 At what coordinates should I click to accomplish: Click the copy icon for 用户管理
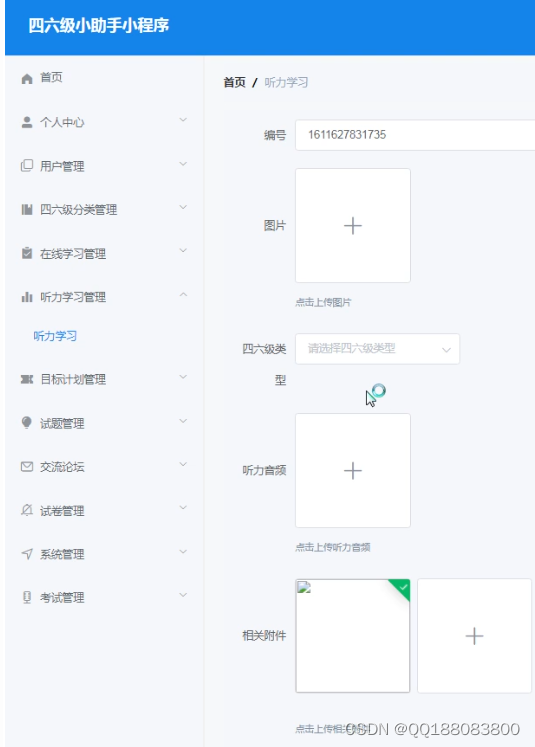pos(27,166)
